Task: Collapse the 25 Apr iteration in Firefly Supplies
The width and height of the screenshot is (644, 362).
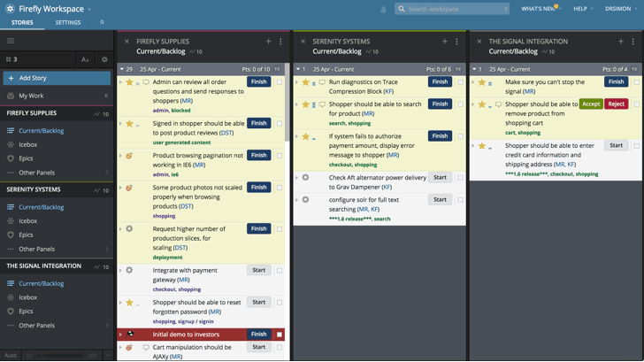Action: (x=122, y=69)
